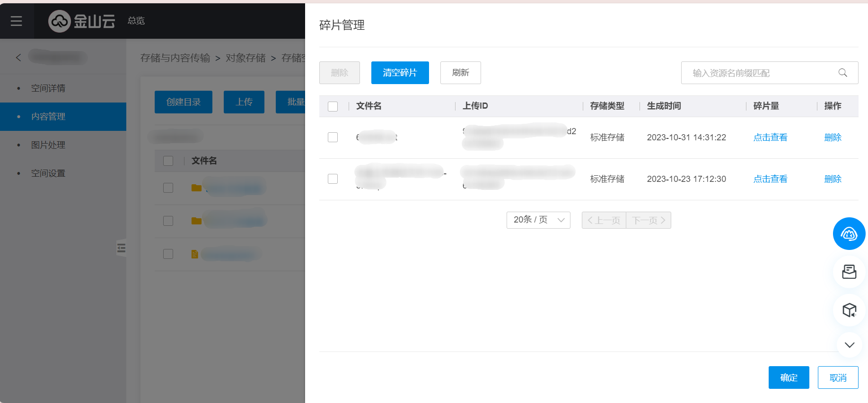
Task: Click 点击查看 for the 2023-10-23 row
Action: click(x=771, y=179)
